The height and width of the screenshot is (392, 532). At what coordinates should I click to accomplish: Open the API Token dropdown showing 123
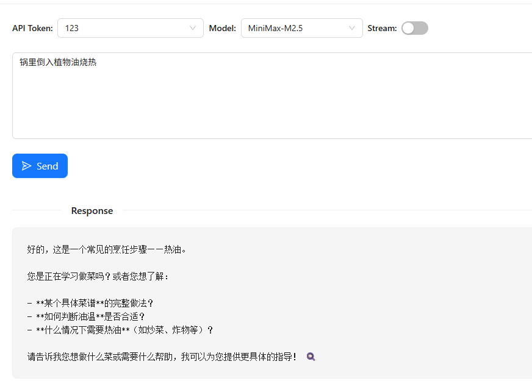point(130,28)
